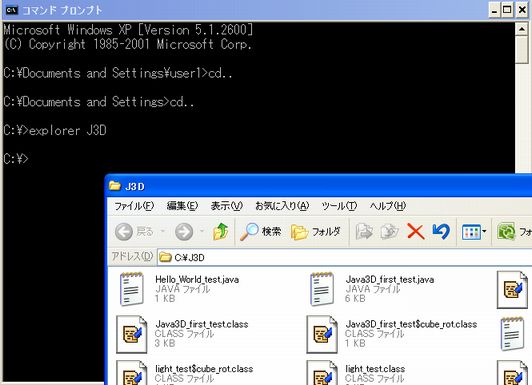The width and height of the screenshot is (532, 385).
Task: Open the 編集(E) menu
Action: 182,206
